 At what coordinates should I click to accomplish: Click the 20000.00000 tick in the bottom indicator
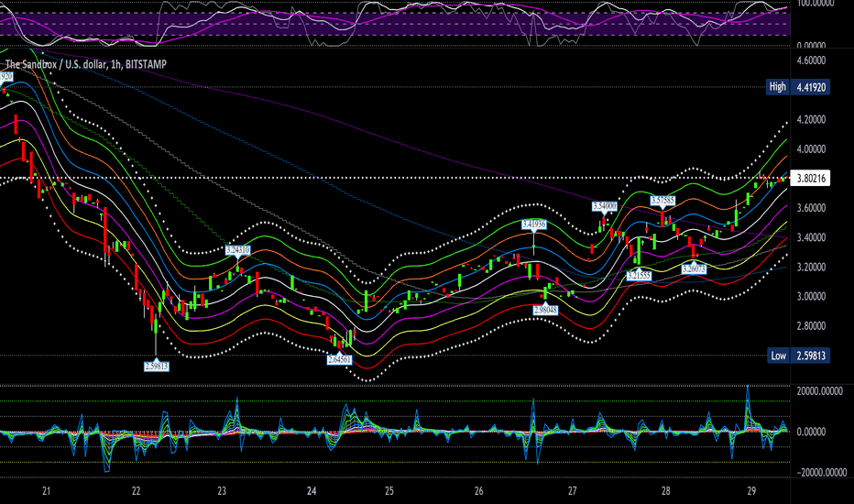tap(819, 391)
